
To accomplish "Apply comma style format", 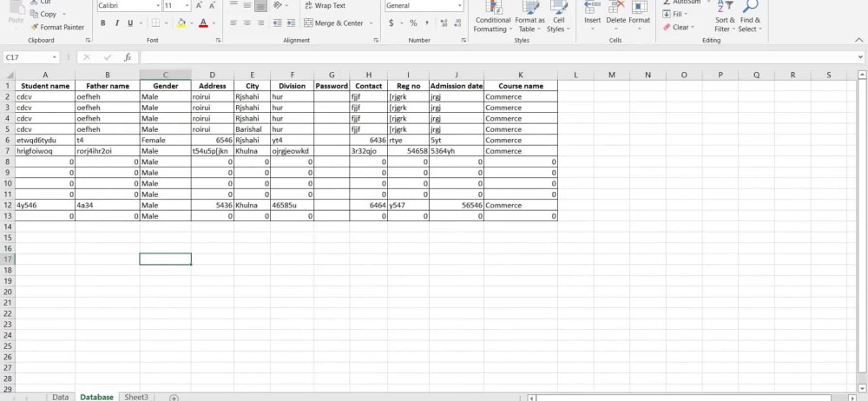I will tap(427, 23).
